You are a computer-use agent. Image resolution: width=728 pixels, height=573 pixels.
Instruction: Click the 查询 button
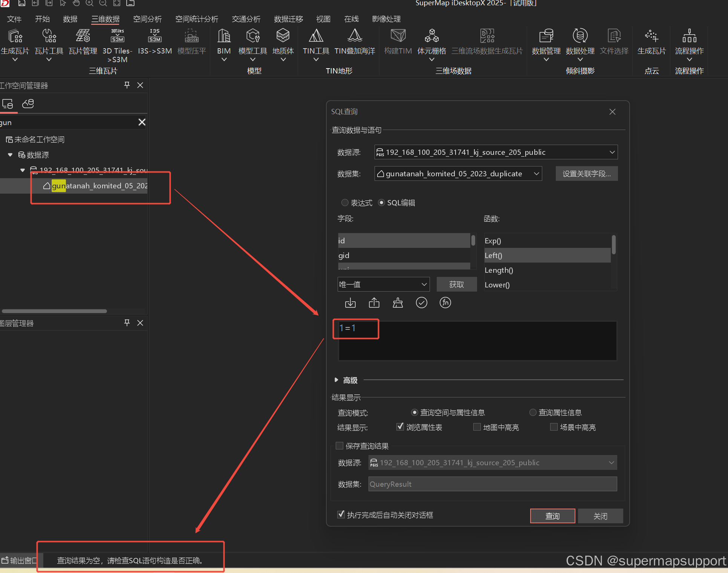552,516
